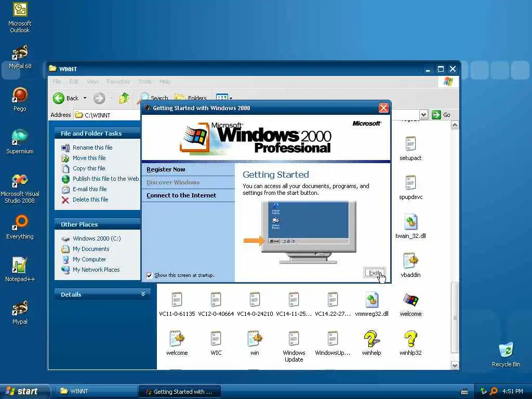Open My Documents from Other Places
The height and width of the screenshot is (399, 532).
[91, 249]
